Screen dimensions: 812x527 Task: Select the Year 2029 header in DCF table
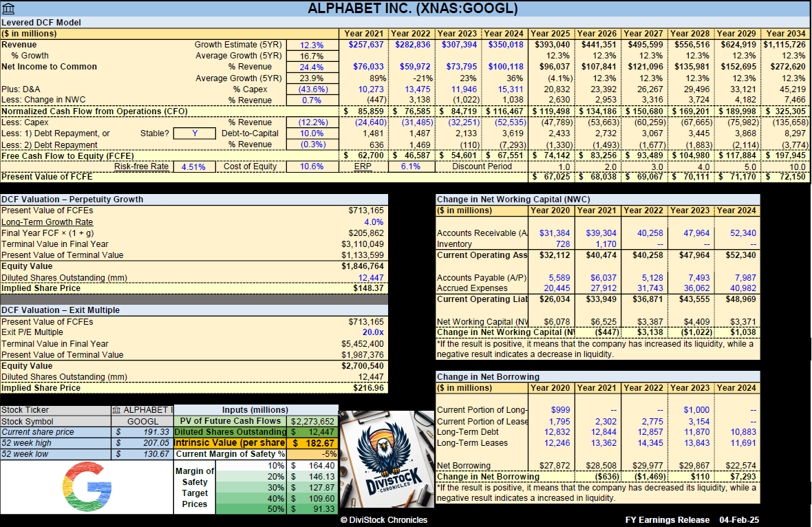(x=736, y=34)
